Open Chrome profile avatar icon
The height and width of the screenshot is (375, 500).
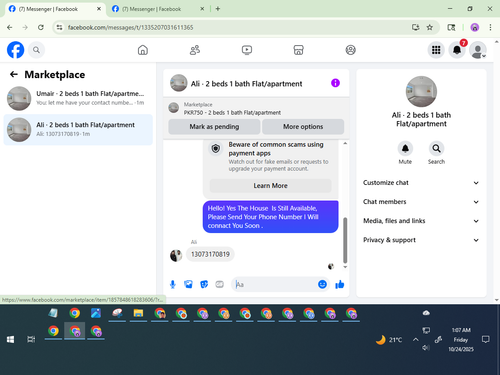(x=475, y=27)
